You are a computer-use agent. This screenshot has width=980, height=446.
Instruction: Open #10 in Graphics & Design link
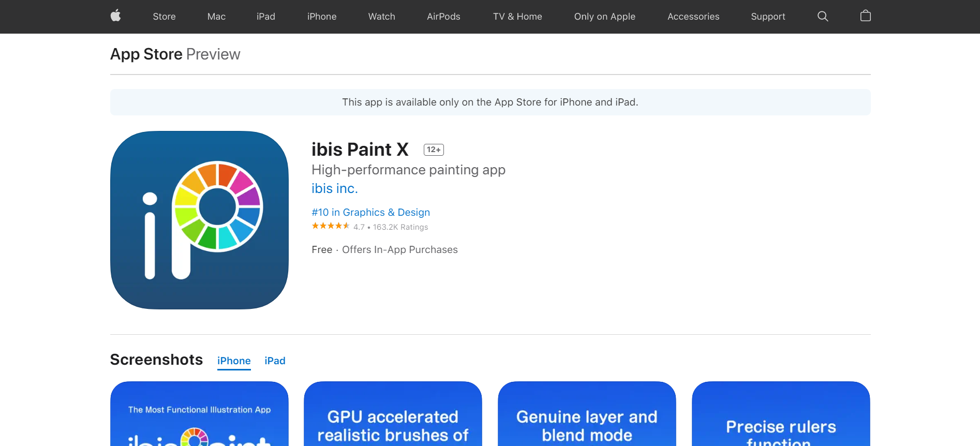370,212
